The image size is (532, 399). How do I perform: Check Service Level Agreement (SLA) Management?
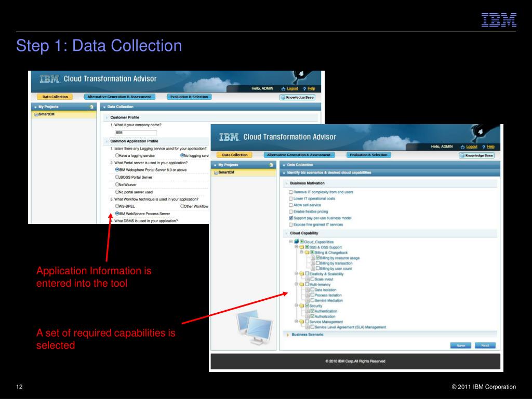coord(312,327)
